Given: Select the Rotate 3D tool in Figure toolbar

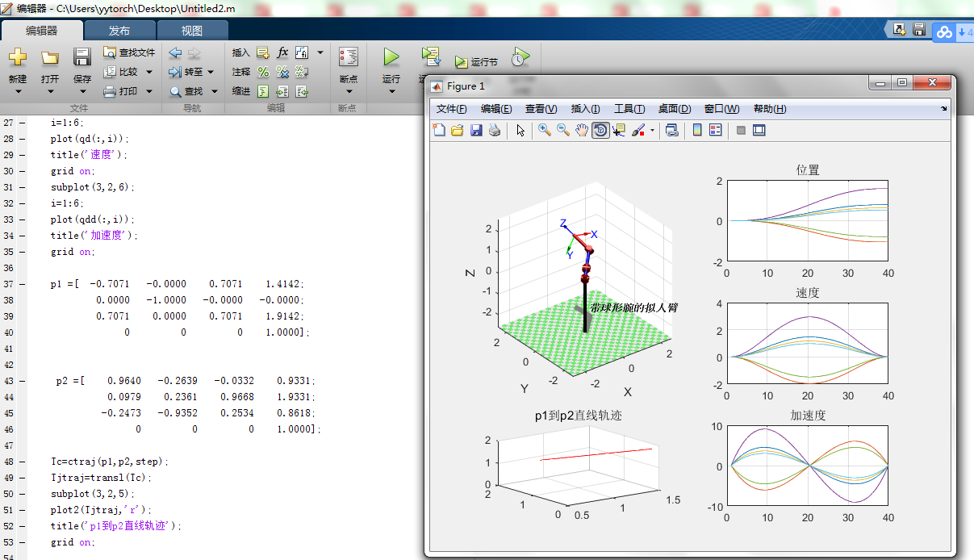Looking at the screenshot, I should (599, 130).
